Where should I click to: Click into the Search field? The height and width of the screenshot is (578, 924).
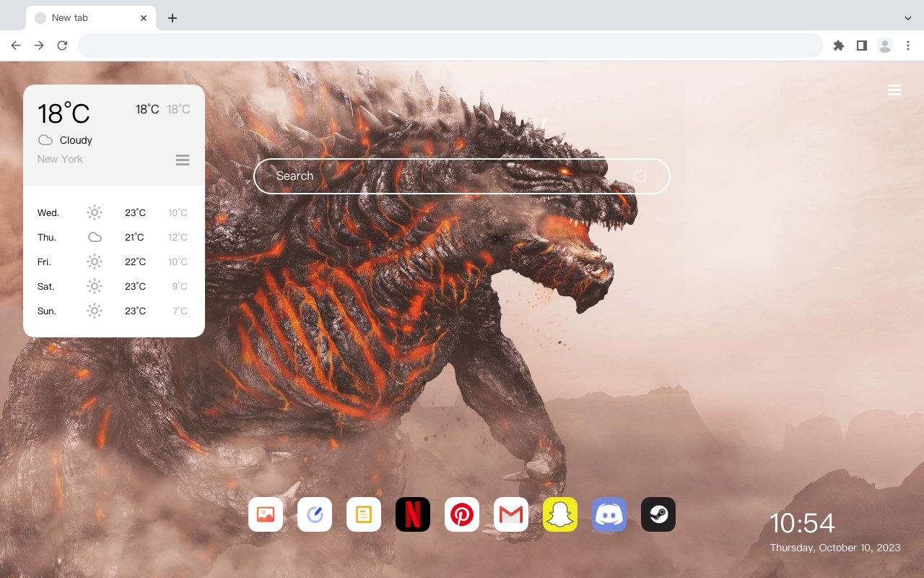tap(462, 176)
